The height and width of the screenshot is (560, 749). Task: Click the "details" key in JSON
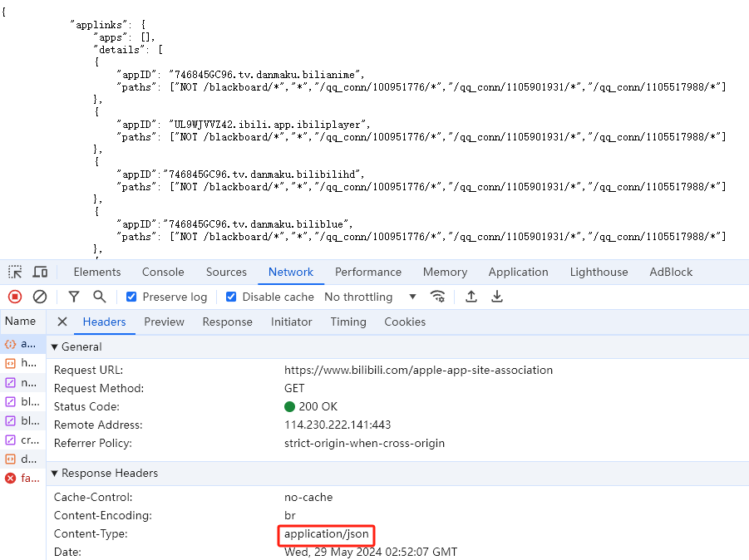tap(120, 50)
